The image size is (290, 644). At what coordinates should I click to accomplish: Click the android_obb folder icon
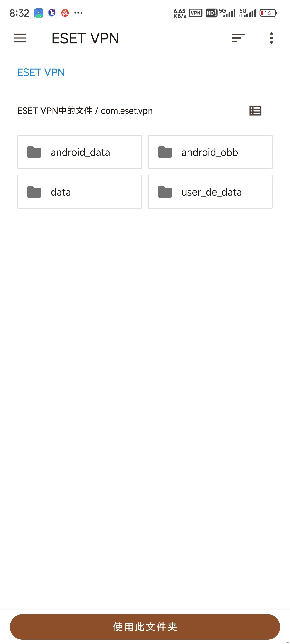coord(165,152)
